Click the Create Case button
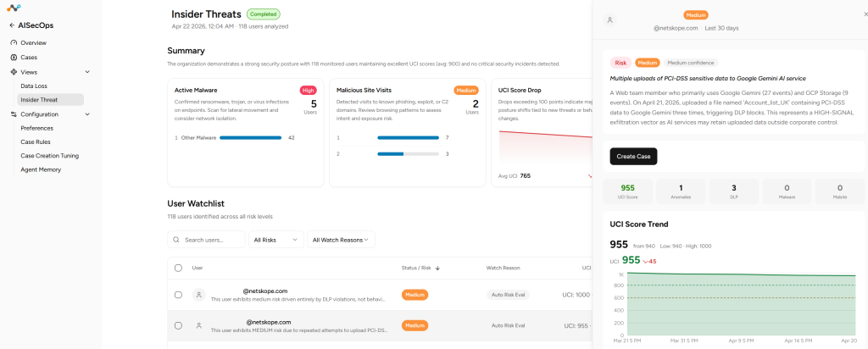This screenshot has width=868, height=349. 633,157
